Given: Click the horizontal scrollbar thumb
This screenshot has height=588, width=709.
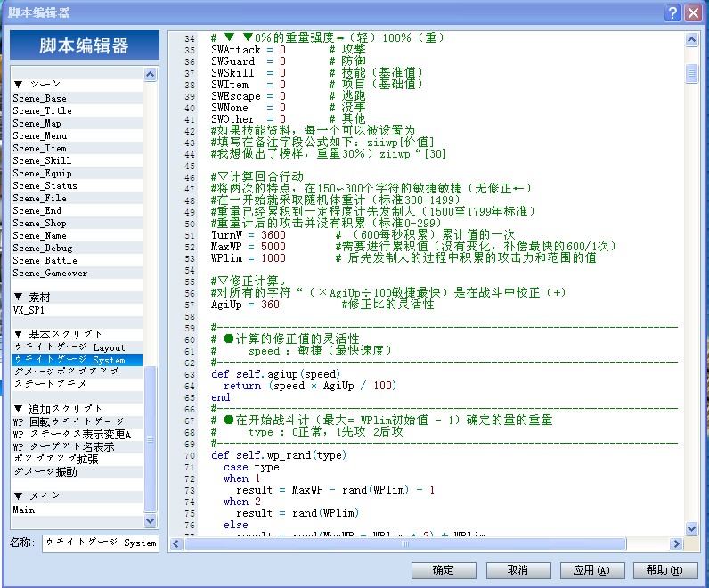Looking at the screenshot, I should [x=405, y=543].
